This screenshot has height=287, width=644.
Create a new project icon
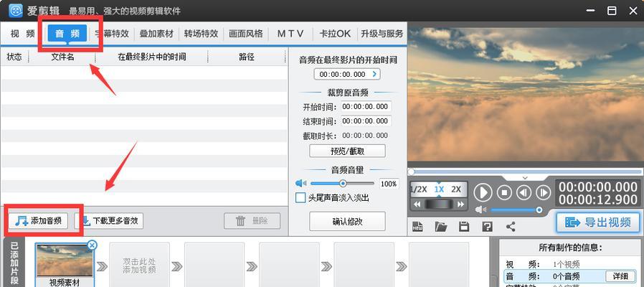(x=417, y=226)
